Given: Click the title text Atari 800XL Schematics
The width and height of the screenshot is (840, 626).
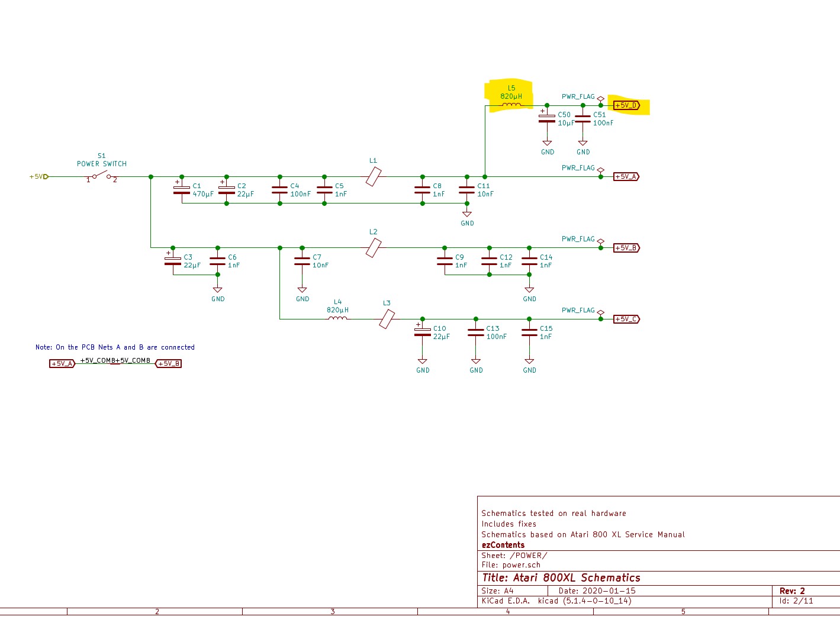Looking at the screenshot, I should coord(561,577).
